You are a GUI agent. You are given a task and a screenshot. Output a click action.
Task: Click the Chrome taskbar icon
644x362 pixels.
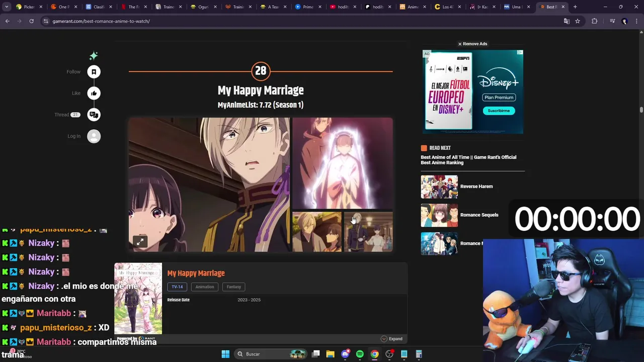[374, 354]
